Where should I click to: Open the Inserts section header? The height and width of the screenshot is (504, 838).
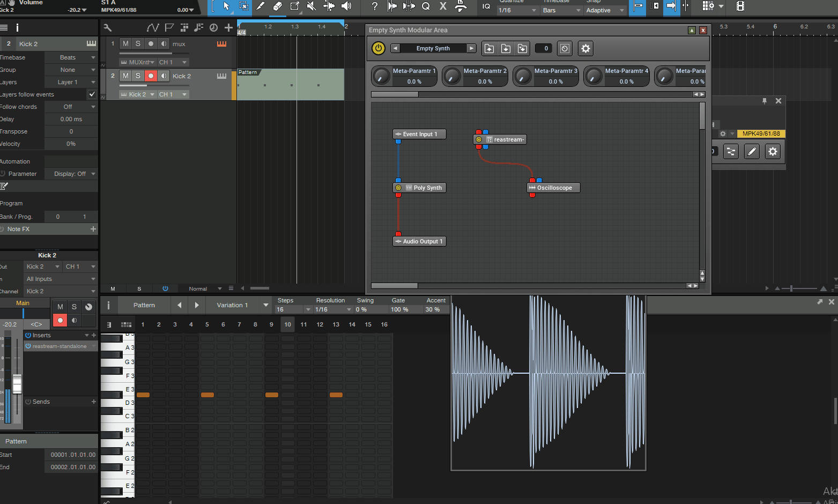pos(60,335)
